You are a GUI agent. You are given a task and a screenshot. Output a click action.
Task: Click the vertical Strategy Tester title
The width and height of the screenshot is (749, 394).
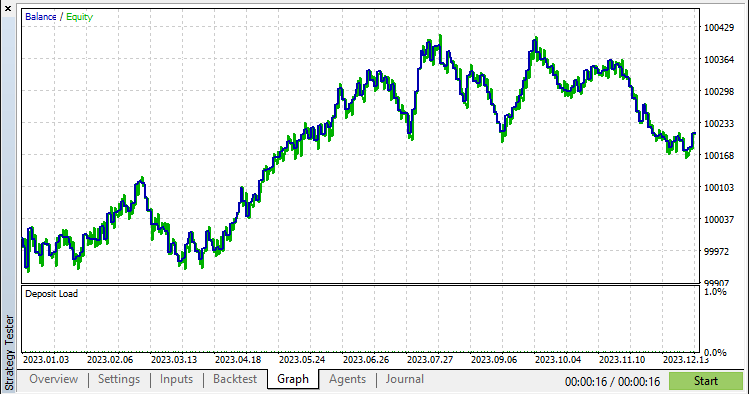pos(9,353)
